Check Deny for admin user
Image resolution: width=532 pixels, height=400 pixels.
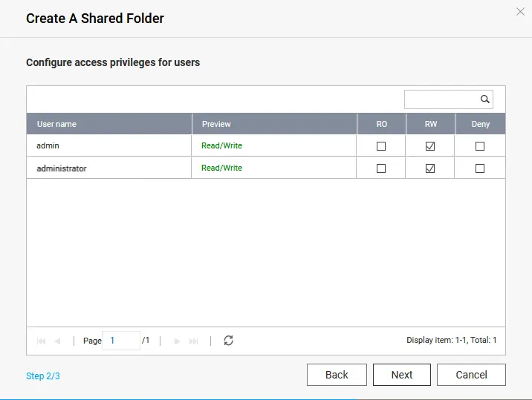pos(480,146)
